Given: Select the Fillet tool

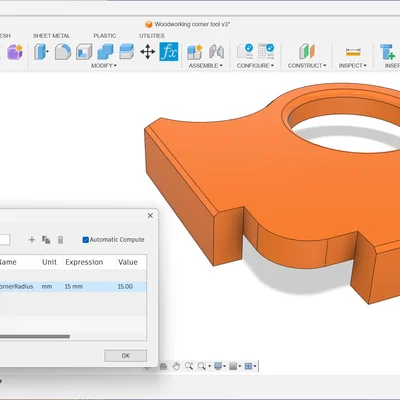Looking at the screenshot, I should pyautogui.click(x=63, y=52).
